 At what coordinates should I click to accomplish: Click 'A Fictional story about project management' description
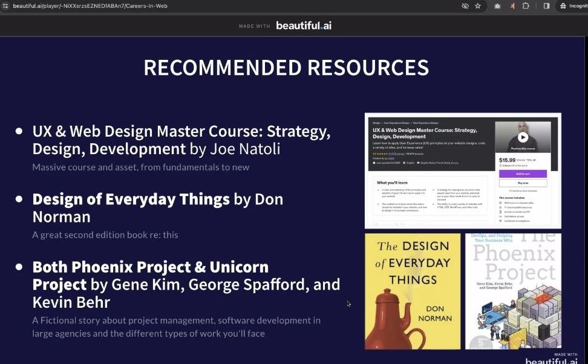coord(176,327)
